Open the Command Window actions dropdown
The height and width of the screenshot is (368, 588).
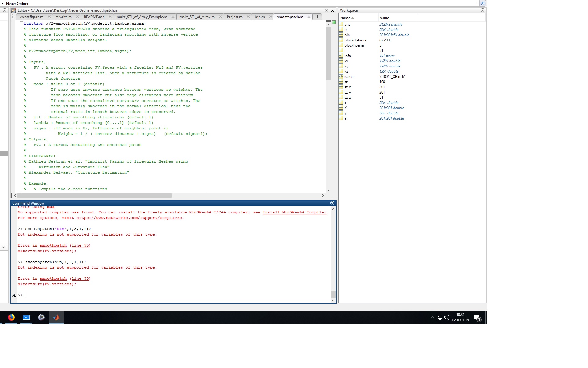pyautogui.click(x=332, y=203)
